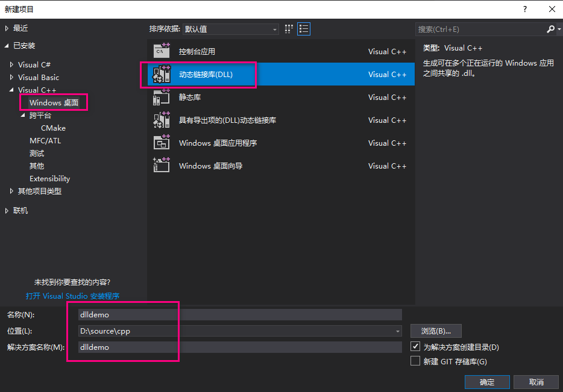Expand the 最近 (Recent) node
The image size is (563, 392).
(x=7, y=28)
